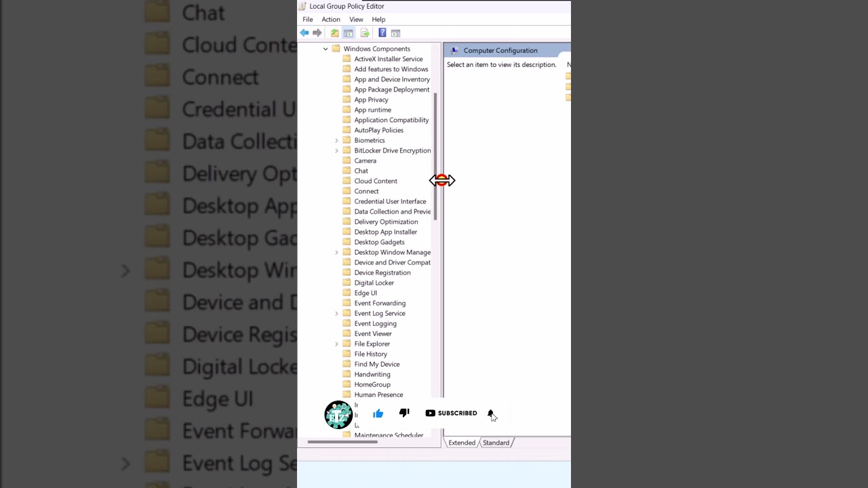The image size is (868, 488).
Task: Select Event Forwarding
Action: coord(380,303)
